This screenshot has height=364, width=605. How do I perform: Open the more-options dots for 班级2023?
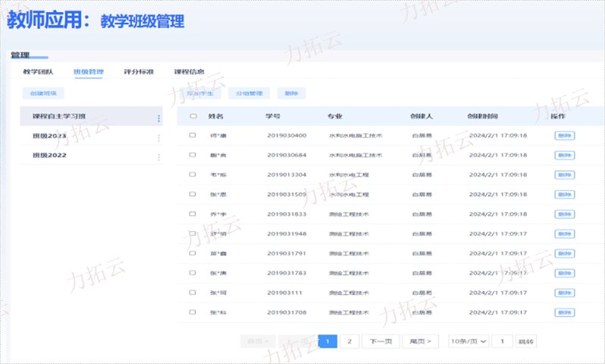[158, 138]
